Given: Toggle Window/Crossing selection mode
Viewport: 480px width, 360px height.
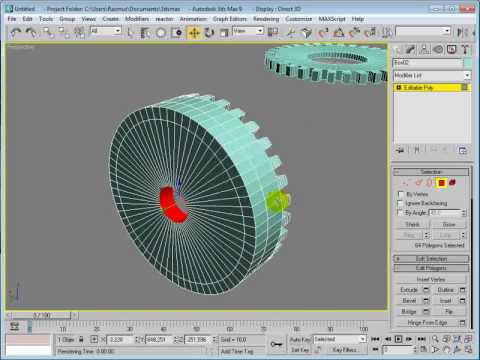Looking at the screenshot, I should (x=177, y=32).
